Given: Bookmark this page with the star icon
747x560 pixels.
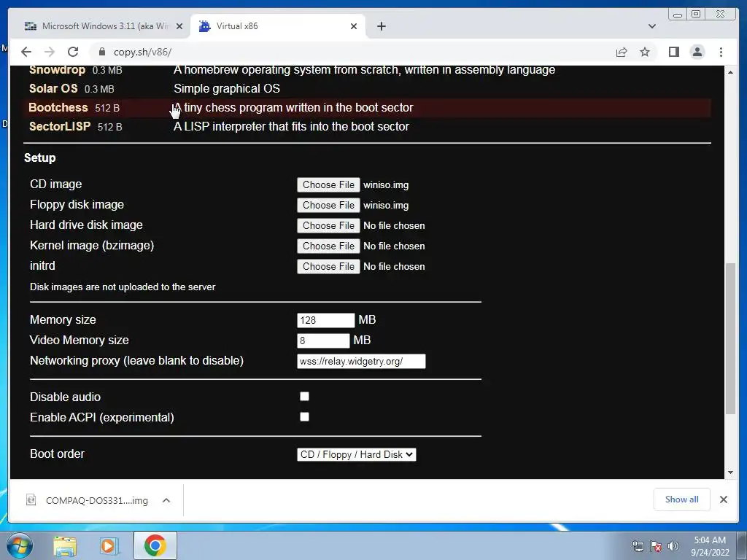Looking at the screenshot, I should point(645,52).
